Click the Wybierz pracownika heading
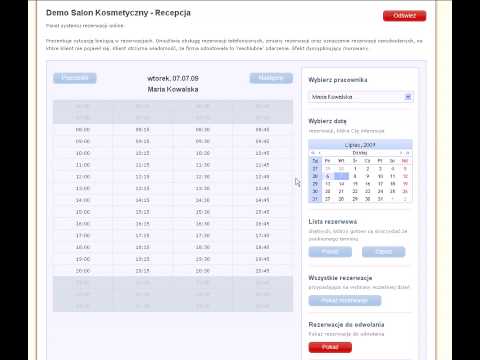This screenshot has height=360, width=480. [338, 80]
